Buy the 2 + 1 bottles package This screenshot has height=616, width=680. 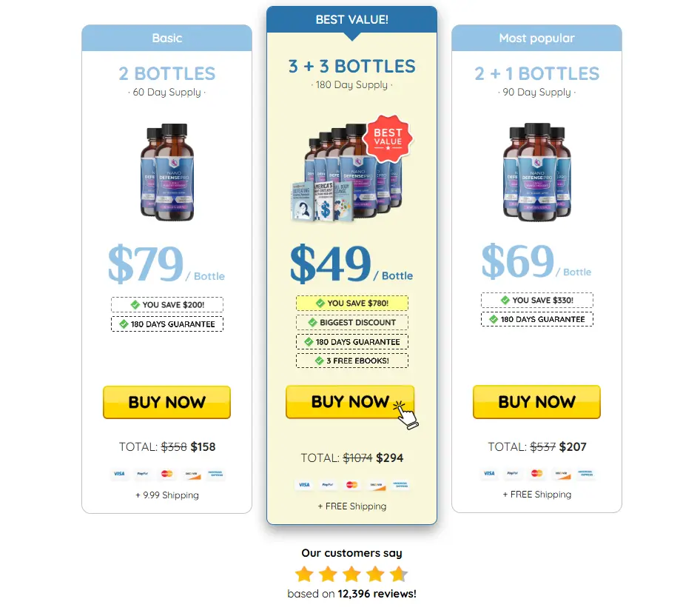tap(536, 402)
